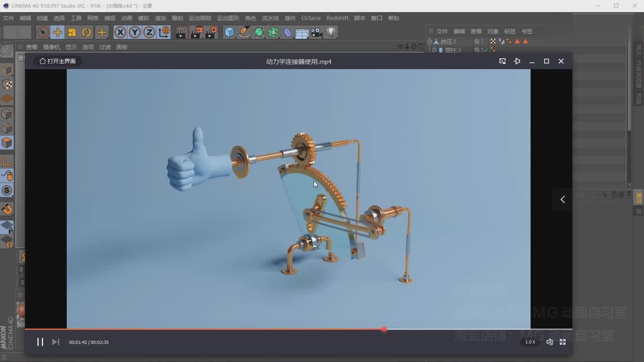
Task: Enable axis mode icon
Action: click(x=7, y=161)
